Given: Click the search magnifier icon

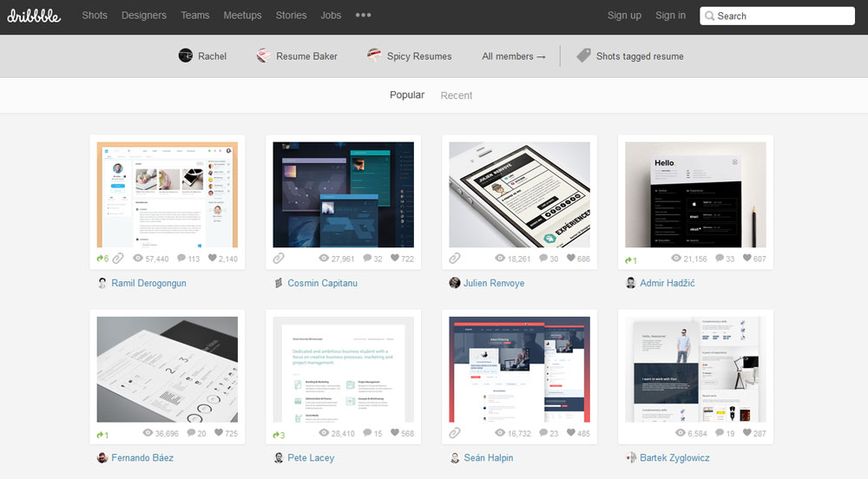Looking at the screenshot, I should point(709,16).
